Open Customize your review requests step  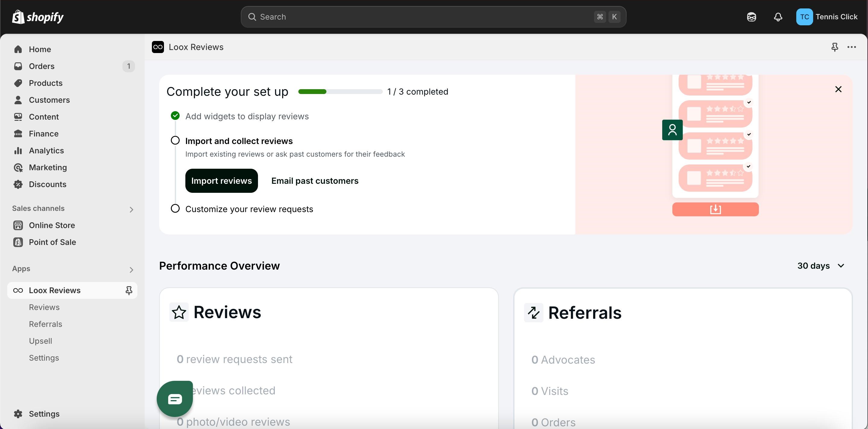pos(249,209)
